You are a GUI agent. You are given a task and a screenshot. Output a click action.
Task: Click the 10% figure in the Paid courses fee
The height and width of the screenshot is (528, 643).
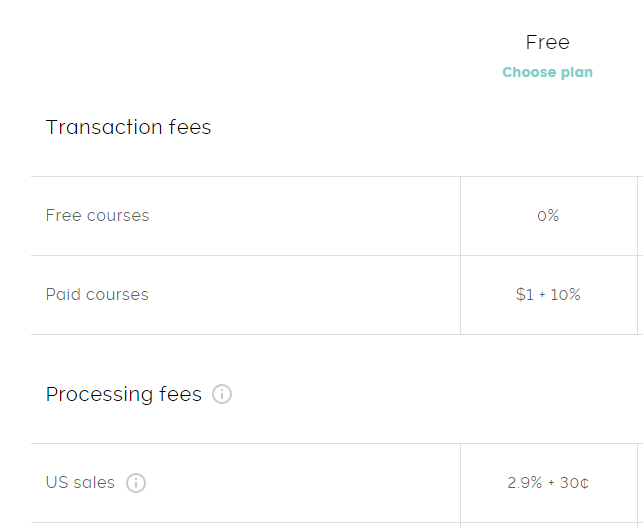[x=565, y=294]
